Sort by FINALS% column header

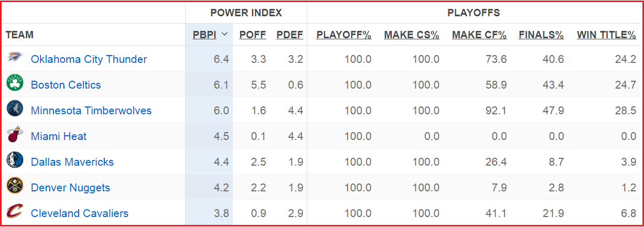541,35
